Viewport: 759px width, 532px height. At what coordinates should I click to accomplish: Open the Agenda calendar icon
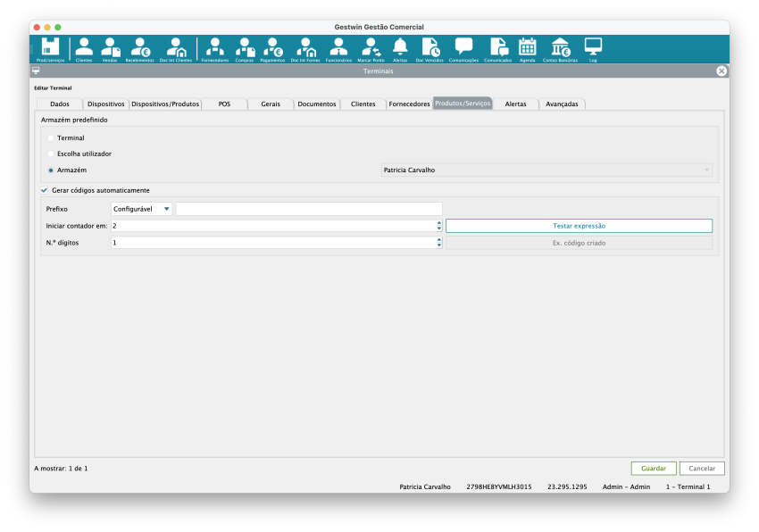click(x=527, y=48)
